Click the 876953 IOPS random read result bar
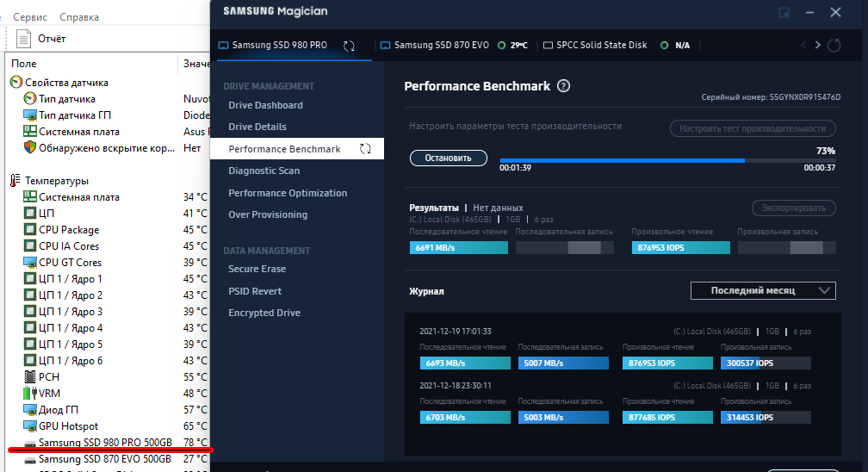The height and width of the screenshot is (472, 868). coord(681,248)
